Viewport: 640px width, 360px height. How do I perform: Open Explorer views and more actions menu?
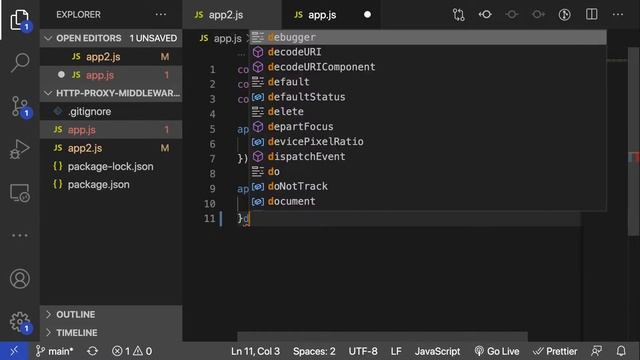[161, 15]
